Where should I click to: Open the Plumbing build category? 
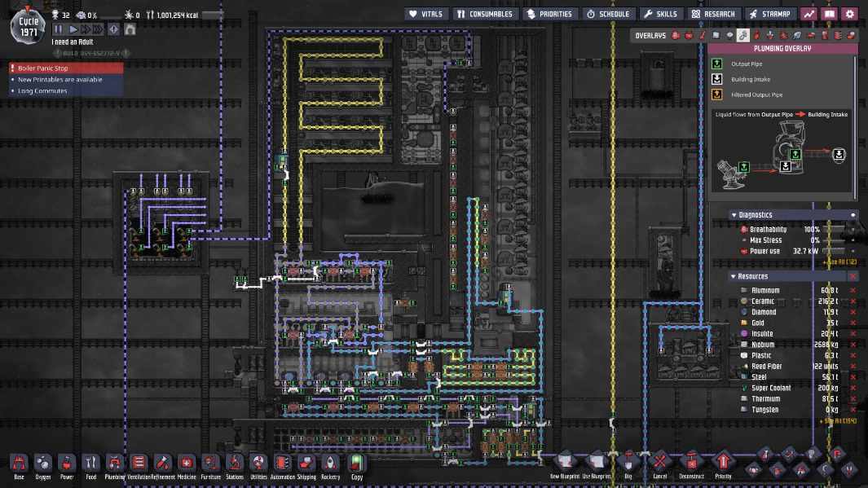pos(115,467)
